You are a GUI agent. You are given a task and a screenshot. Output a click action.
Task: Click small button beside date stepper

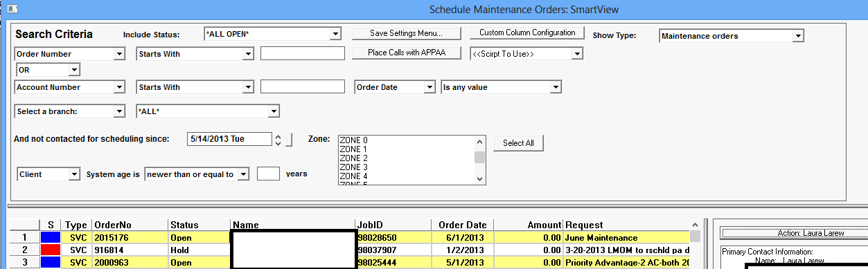289,139
